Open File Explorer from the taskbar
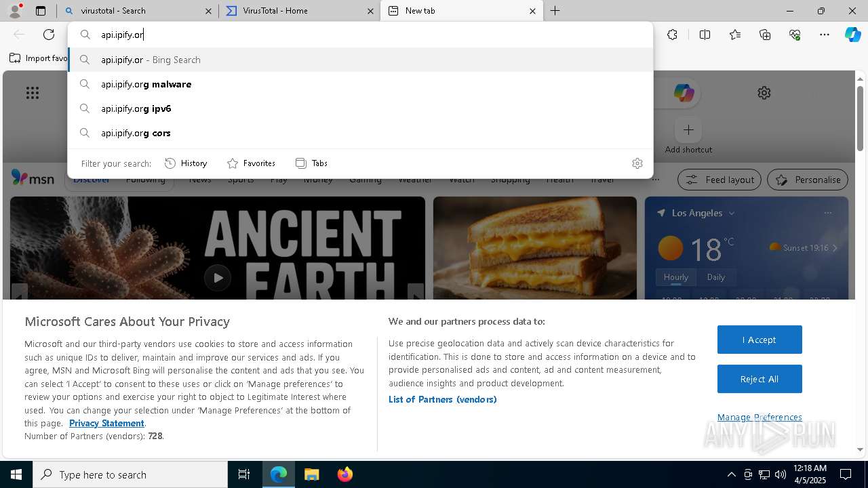 311,474
